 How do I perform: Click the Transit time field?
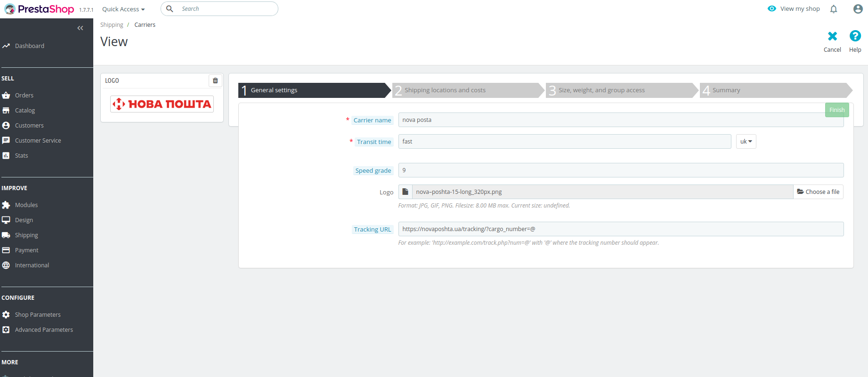point(565,142)
